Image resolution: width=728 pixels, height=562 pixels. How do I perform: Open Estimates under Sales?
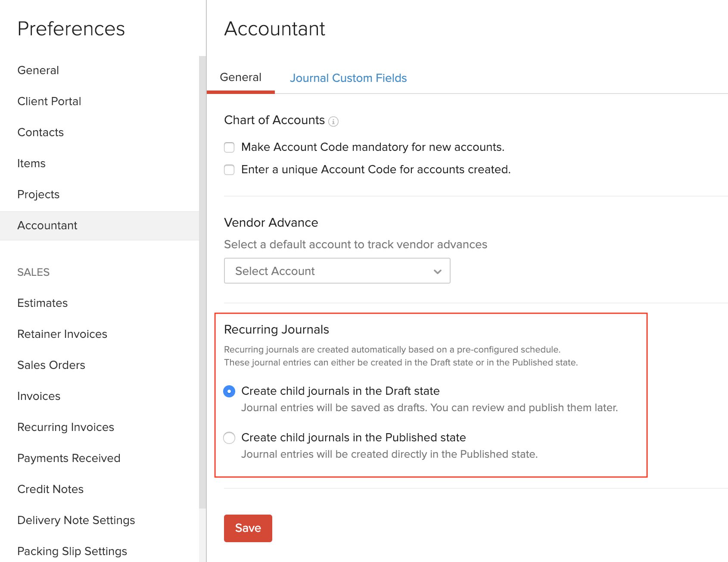tap(43, 303)
